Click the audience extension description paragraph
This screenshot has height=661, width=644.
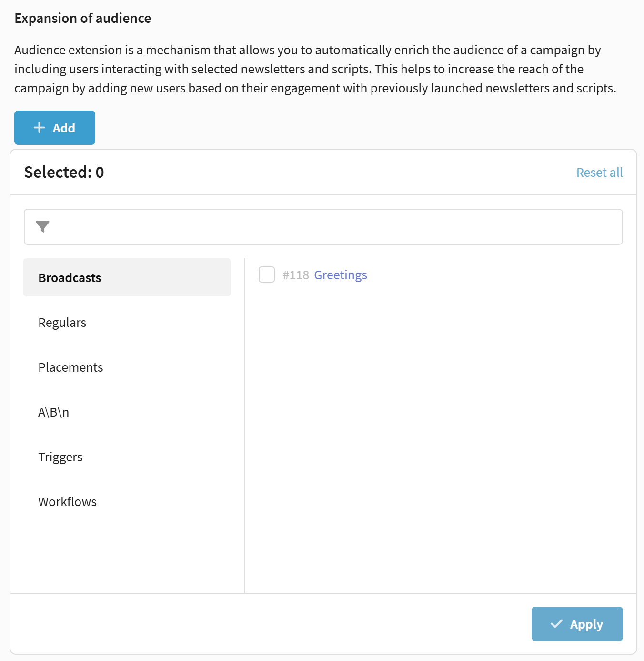point(314,69)
